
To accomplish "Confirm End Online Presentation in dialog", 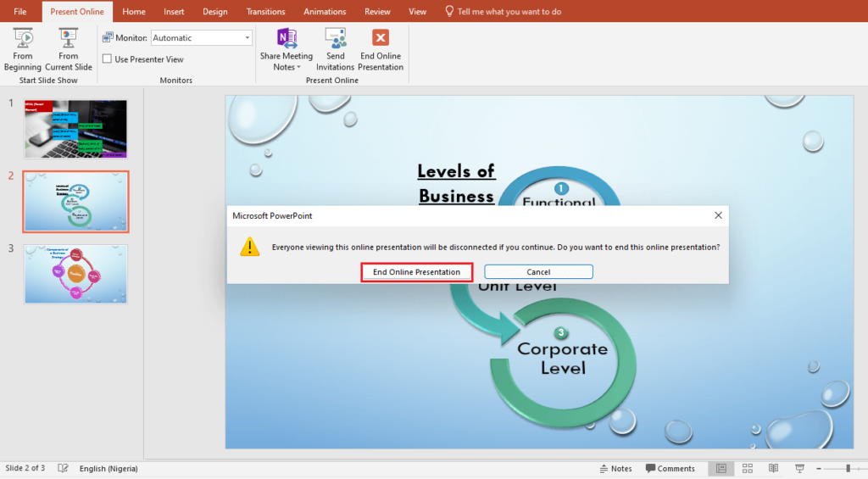I will click(416, 272).
